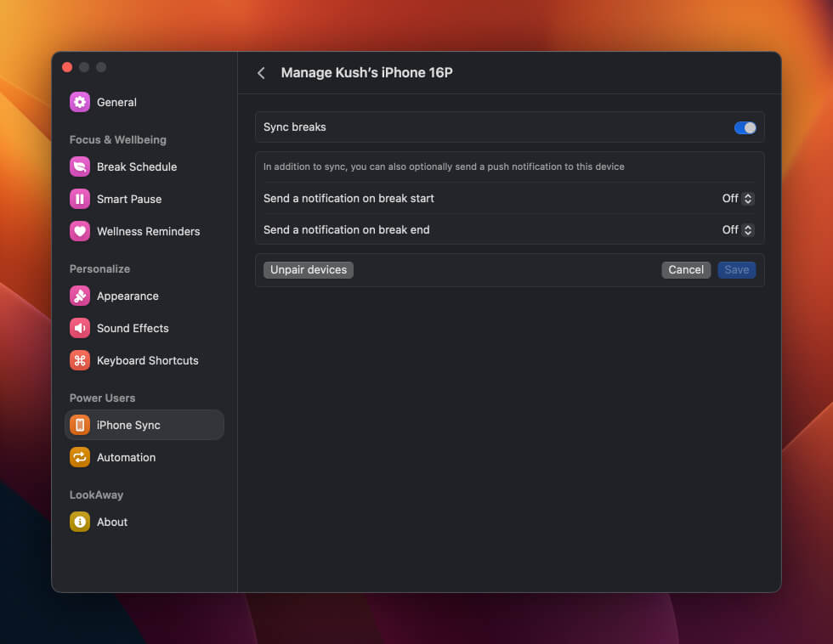This screenshot has height=644, width=833.
Task: Cancel the current device changes
Action: tap(685, 269)
